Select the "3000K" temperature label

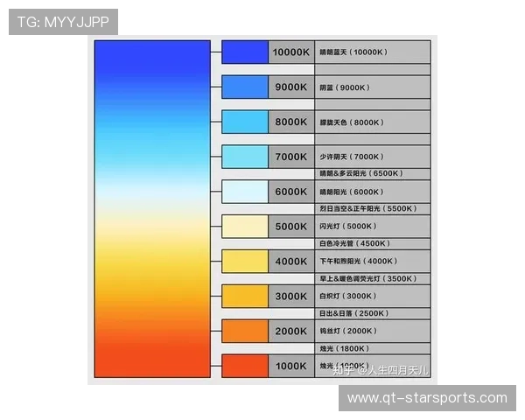[291, 296]
